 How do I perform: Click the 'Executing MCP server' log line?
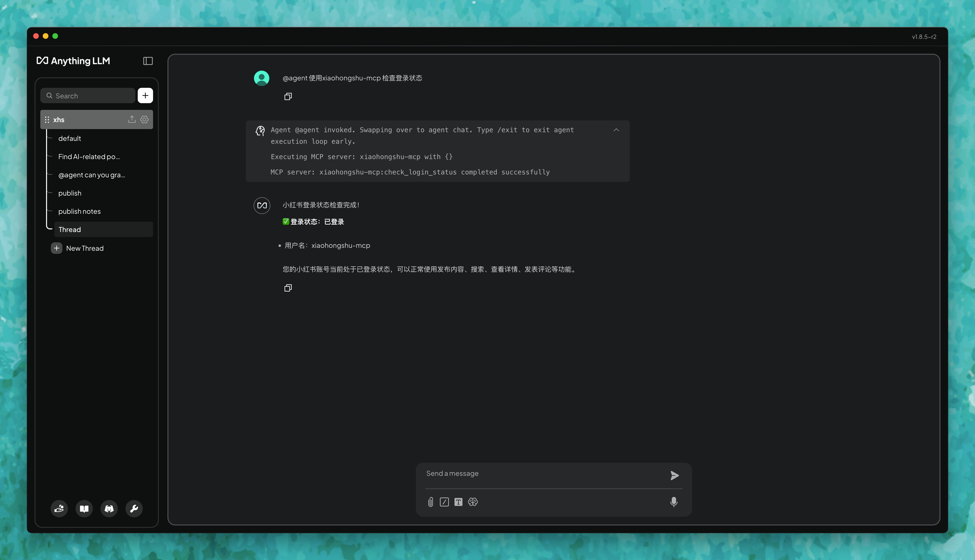(362, 157)
